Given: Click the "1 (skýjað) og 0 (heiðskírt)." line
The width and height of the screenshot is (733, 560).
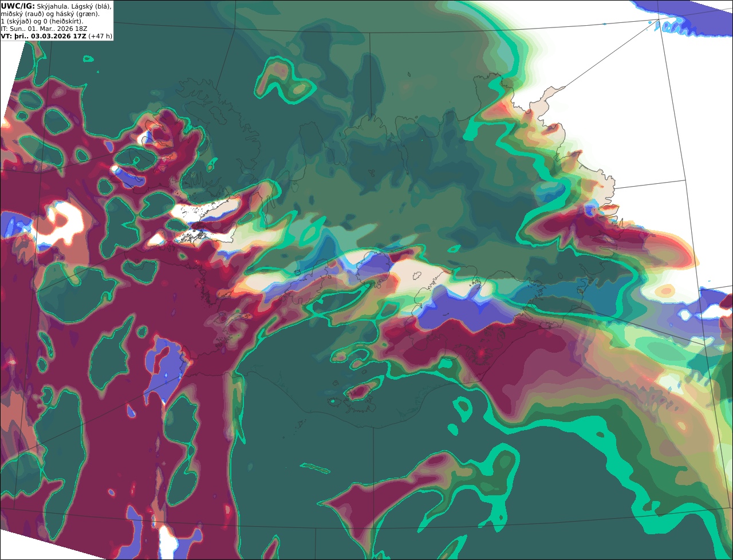Looking at the screenshot, I should pyautogui.click(x=42, y=21).
